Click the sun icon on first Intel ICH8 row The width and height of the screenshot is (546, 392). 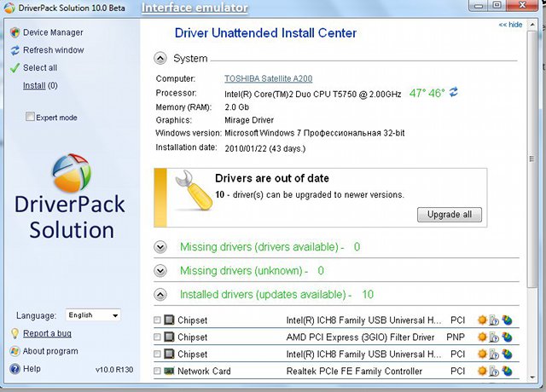pyautogui.click(x=482, y=320)
